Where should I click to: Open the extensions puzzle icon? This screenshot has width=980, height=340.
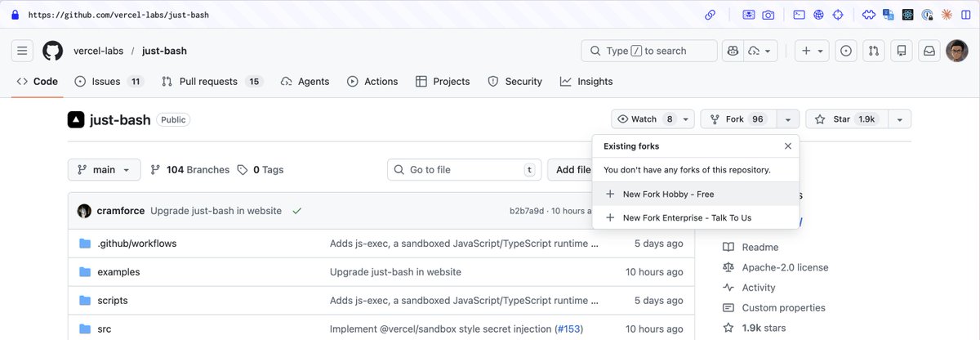click(x=868, y=15)
